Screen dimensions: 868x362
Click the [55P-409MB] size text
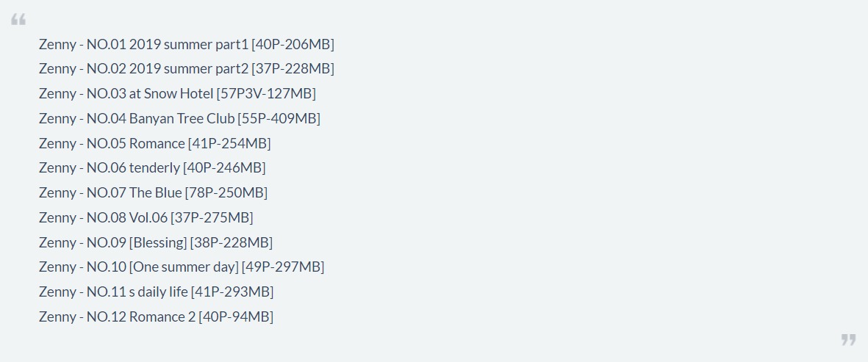279,118
